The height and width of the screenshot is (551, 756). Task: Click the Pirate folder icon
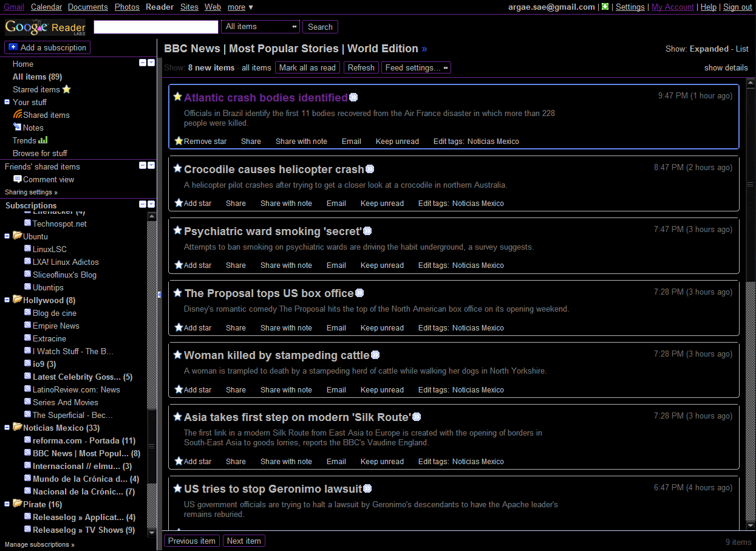[x=17, y=504]
